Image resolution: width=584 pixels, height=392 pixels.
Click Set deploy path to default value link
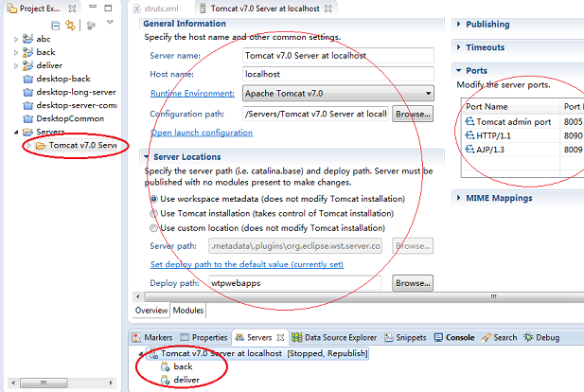[247, 264]
